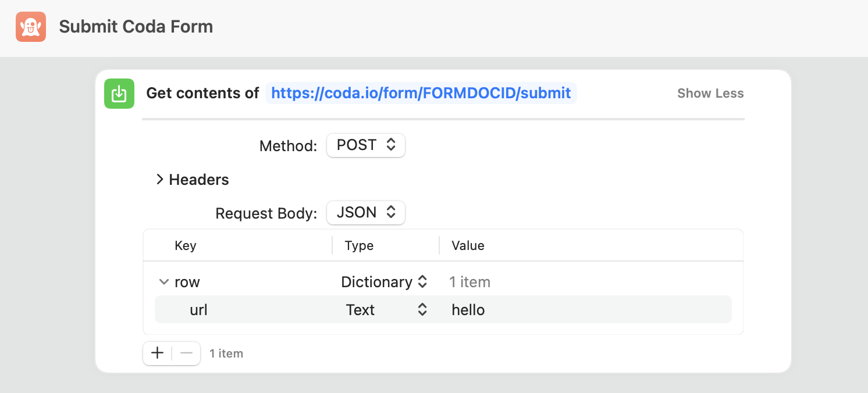
Task: Add a new item with plus button
Action: coord(157,353)
